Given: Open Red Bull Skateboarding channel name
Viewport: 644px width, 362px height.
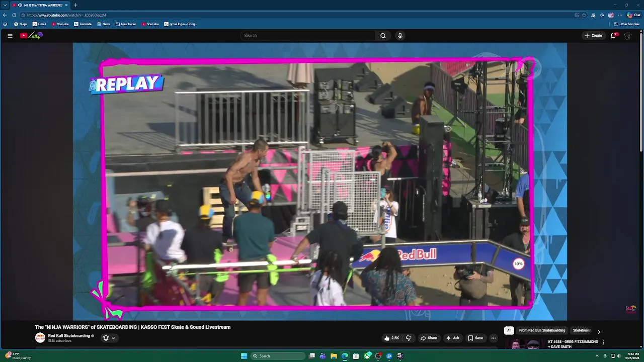Looking at the screenshot, I should 69,336.
